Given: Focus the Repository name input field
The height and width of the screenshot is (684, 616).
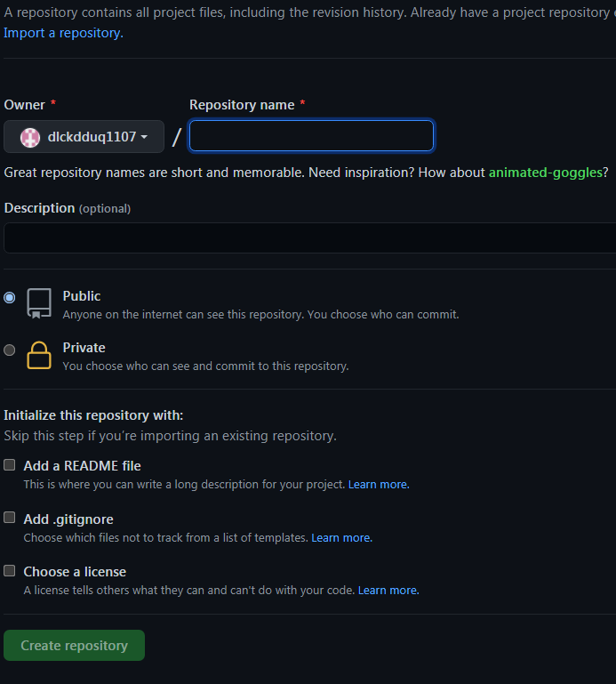Looking at the screenshot, I should click(311, 136).
